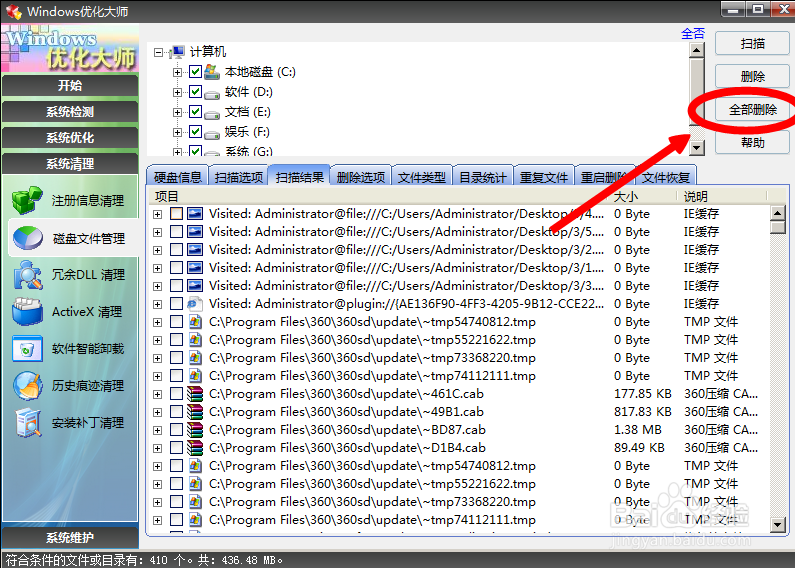Click the 文档 (E:) drive icon
The image size is (795, 568).
212,114
